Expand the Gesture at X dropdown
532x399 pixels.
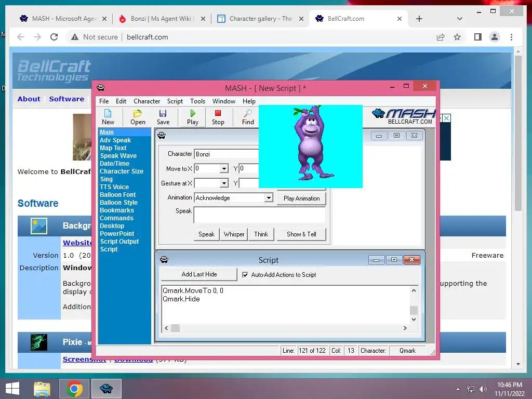click(224, 183)
